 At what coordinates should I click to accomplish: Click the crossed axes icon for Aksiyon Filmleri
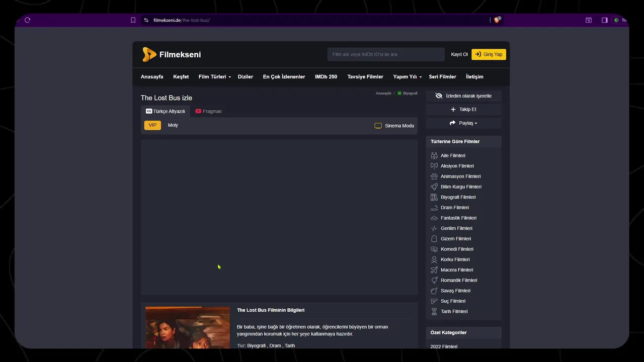[x=434, y=166]
